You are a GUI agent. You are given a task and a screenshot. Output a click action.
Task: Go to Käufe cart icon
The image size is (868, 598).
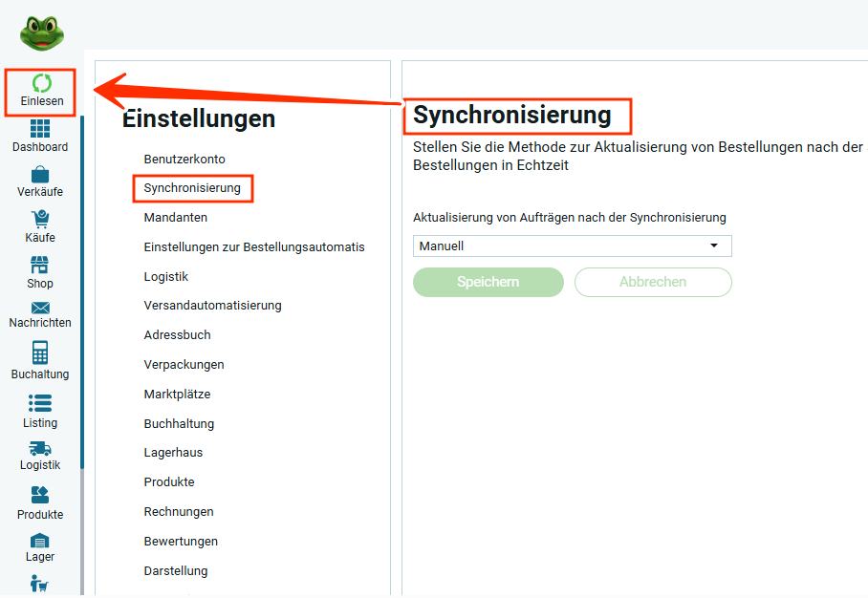click(40, 219)
